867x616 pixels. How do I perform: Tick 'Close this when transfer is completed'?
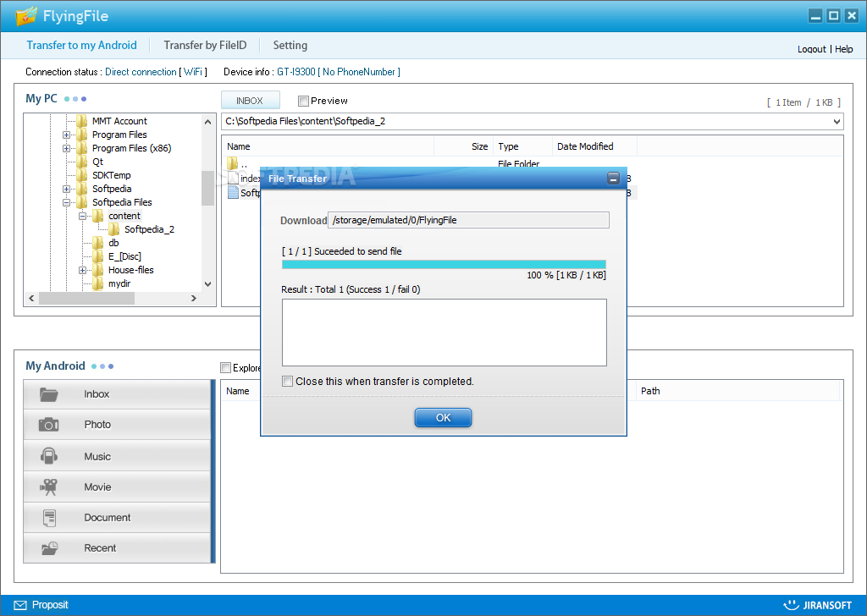coord(287,382)
